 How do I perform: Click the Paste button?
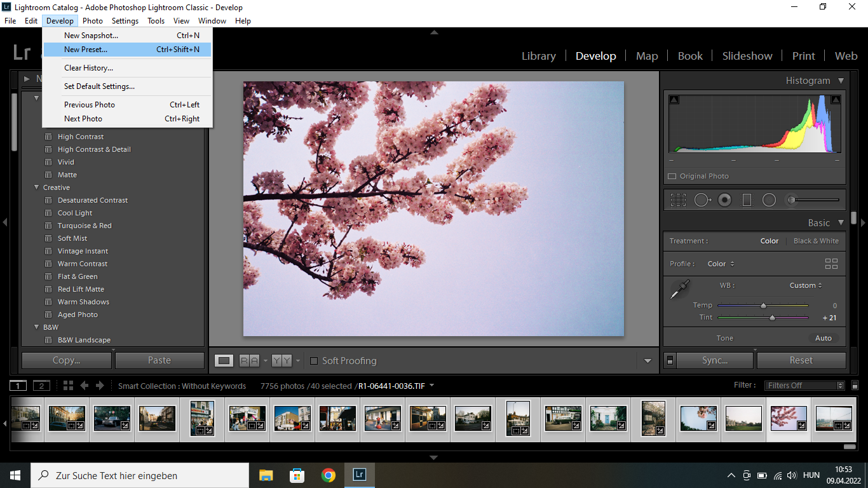(x=159, y=360)
